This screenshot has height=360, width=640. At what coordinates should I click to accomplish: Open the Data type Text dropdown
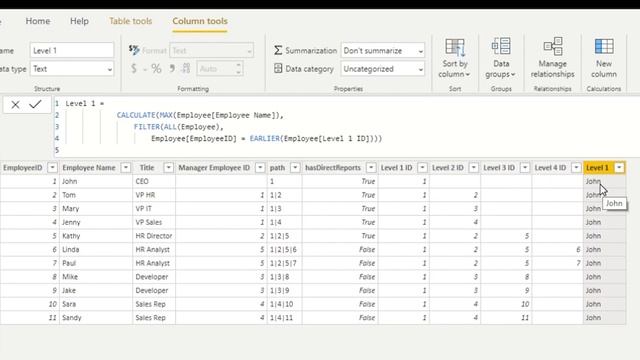click(72, 69)
